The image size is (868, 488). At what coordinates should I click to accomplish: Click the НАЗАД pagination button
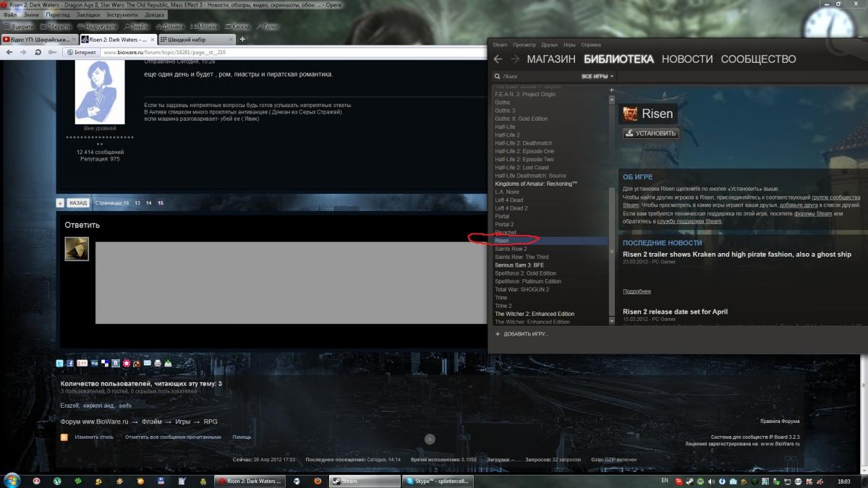77,203
